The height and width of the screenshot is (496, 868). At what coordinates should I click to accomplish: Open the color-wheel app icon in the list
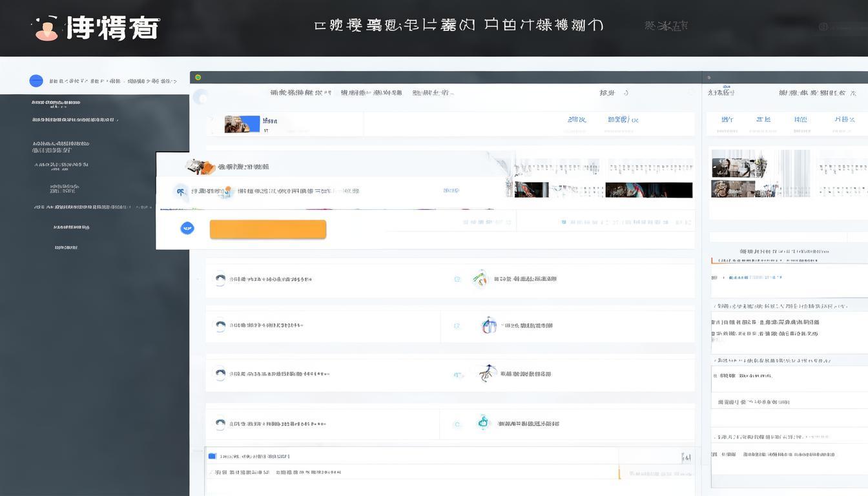point(480,279)
